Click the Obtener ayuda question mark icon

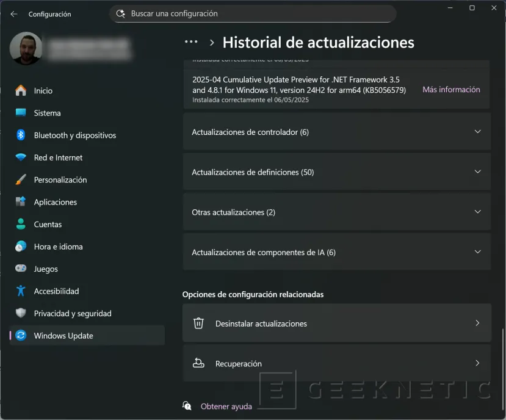tap(187, 405)
